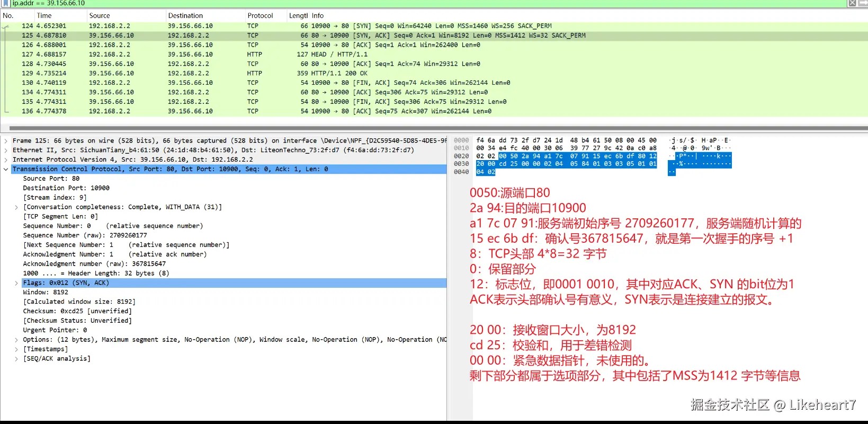Viewport: 868px width, 424px height.
Task: Click hex row offset 0020 bytes
Action: [566, 156]
